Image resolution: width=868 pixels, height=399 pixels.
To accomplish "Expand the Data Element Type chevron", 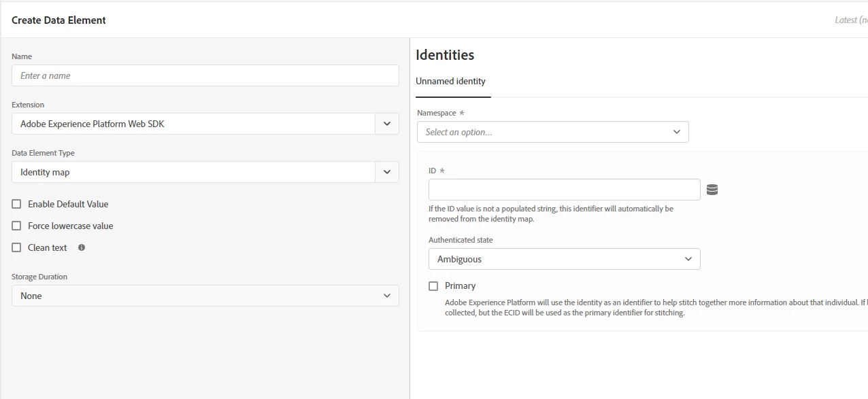I will (x=387, y=172).
